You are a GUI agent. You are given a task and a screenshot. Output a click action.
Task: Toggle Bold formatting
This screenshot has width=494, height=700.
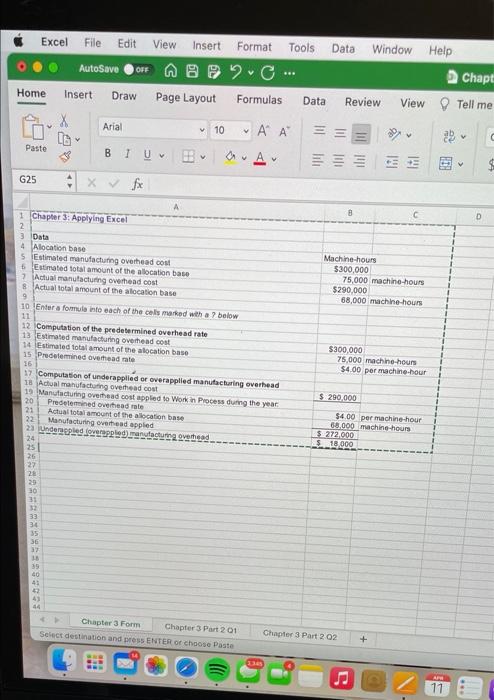point(108,153)
